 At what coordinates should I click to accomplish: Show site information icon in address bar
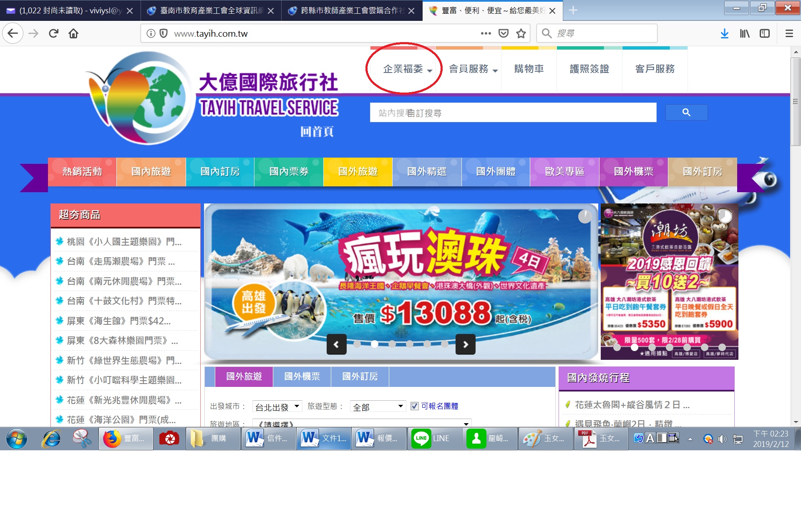click(x=151, y=33)
